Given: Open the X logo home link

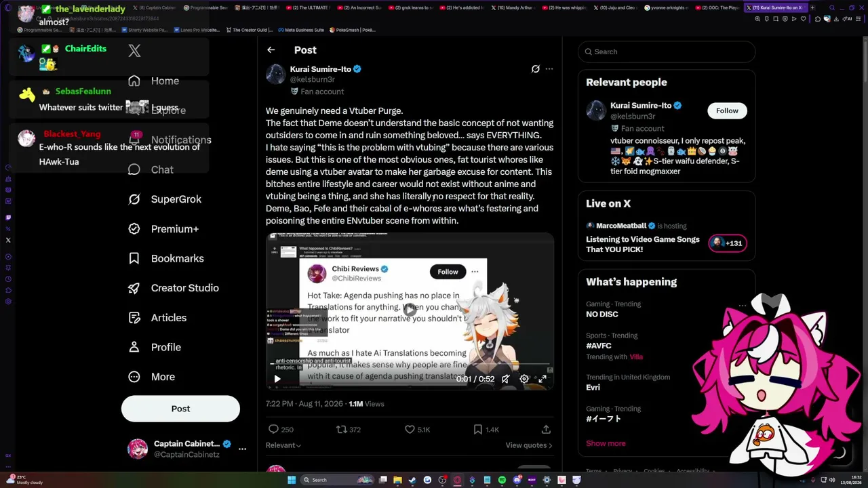Looking at the screenshot, I should pos(134,51).
